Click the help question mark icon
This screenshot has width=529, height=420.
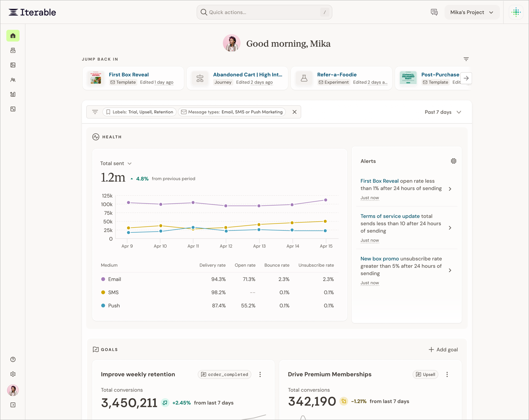tap(13, 360)
